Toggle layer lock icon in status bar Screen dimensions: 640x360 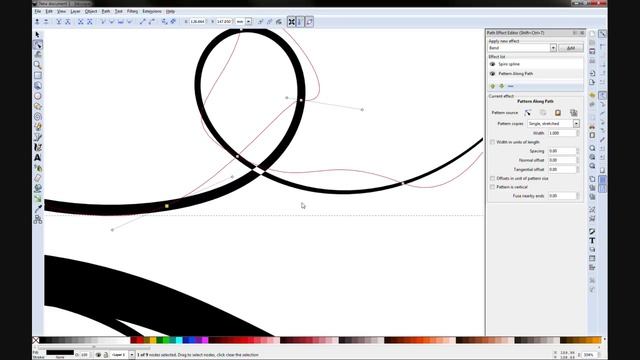(x=105, y=355)
